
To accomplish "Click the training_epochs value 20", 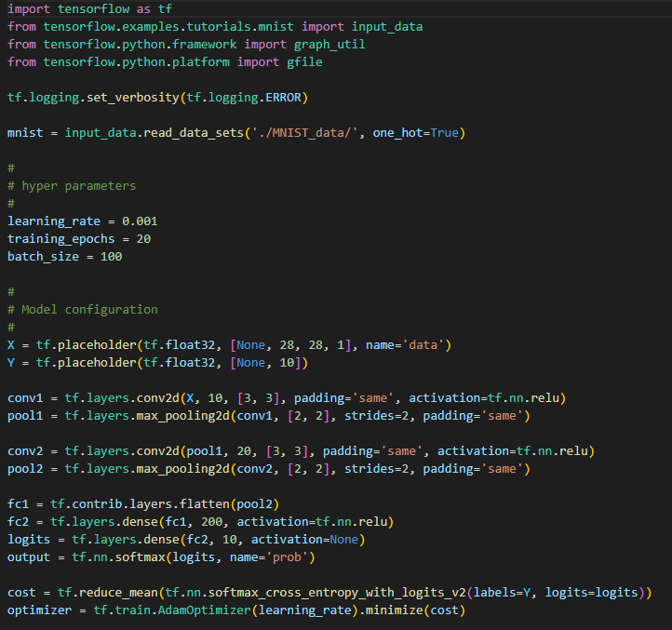I will tap(143, 239).
